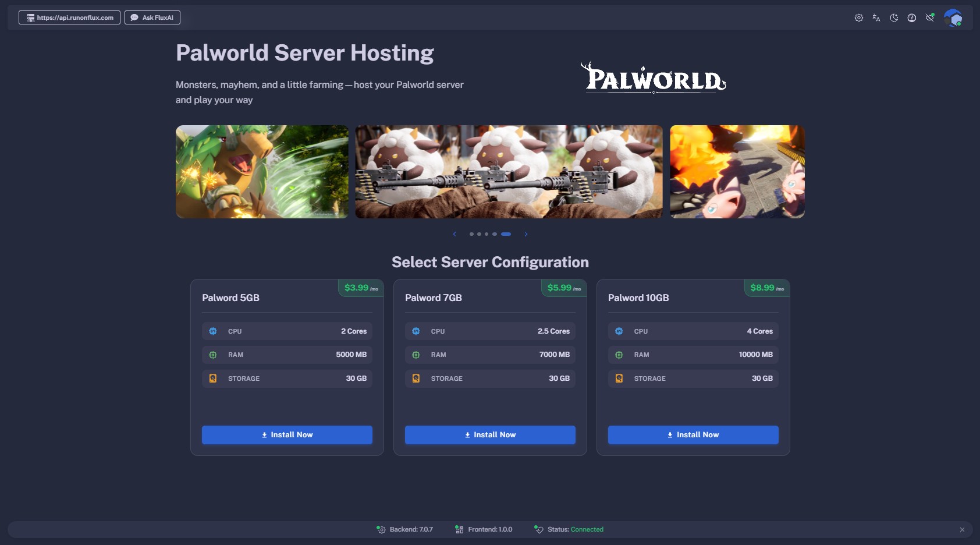Toggle the crossed-out eye visibility icon
This screenshot has width=980, height=545.
point(929,18)
